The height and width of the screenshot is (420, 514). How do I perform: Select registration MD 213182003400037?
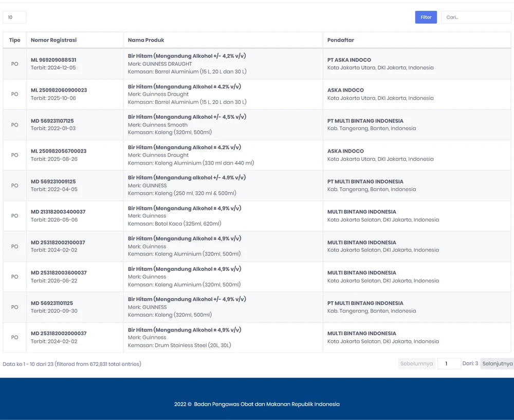click(58, 212)
